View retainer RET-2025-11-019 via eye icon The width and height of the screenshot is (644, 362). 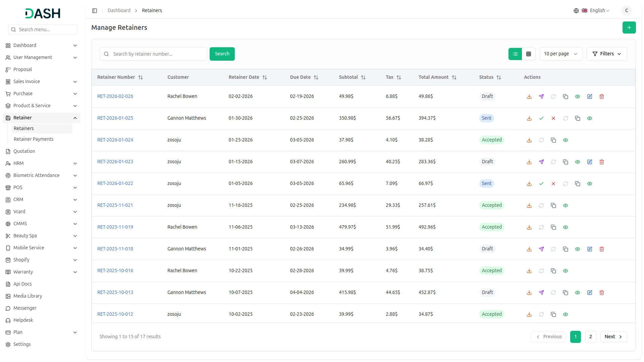tap(565, 227)
